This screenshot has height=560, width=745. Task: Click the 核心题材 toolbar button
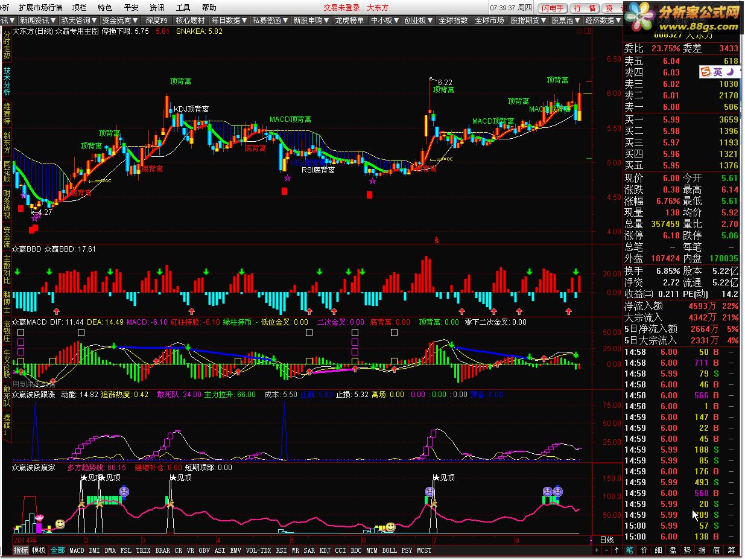[190, 20]
